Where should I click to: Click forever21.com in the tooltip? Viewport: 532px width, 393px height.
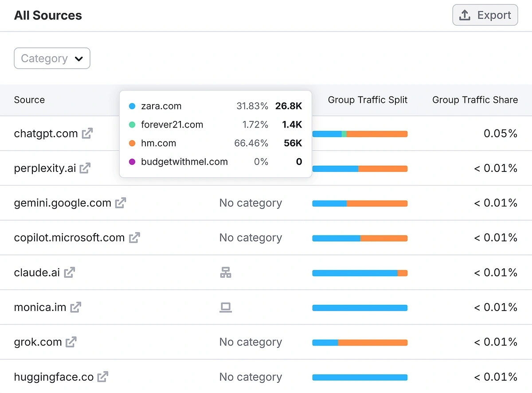(x=172, y=125)
